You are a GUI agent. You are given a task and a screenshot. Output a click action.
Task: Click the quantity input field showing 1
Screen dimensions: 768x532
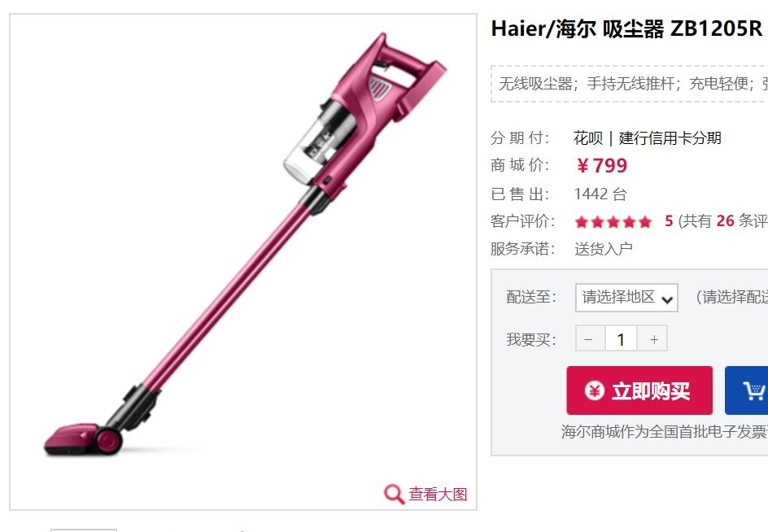(x=621, y=338)
